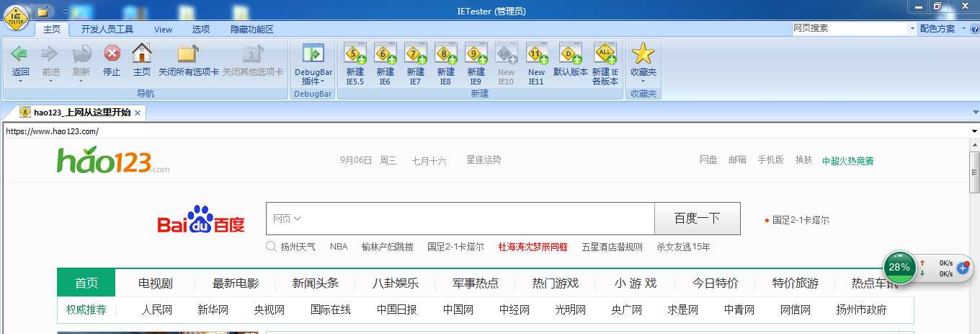Click the green 28% memory indicator

tap(899, 267)
